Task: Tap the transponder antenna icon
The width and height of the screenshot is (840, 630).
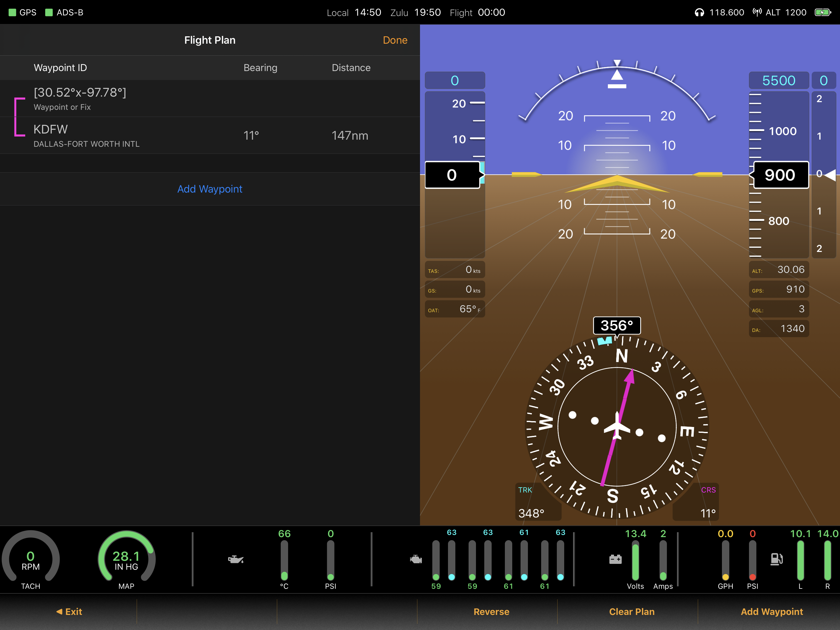Action: pos(757,13)
